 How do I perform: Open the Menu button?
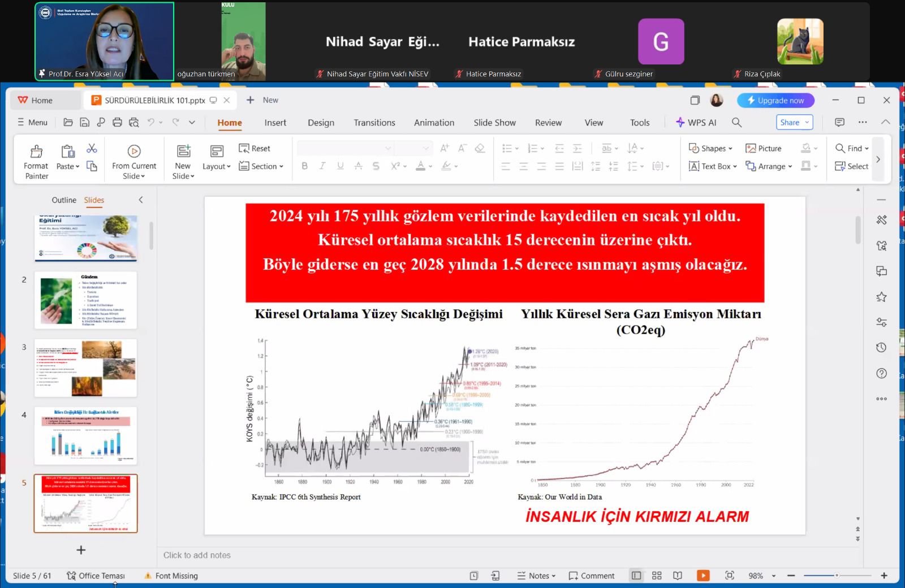[32, 122]
